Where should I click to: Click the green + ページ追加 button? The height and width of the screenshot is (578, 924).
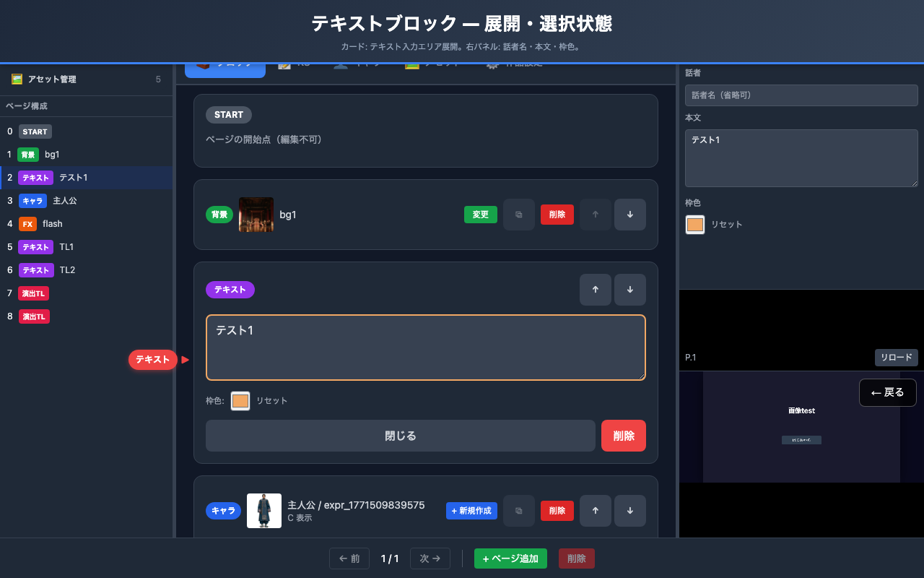(510, 558)
